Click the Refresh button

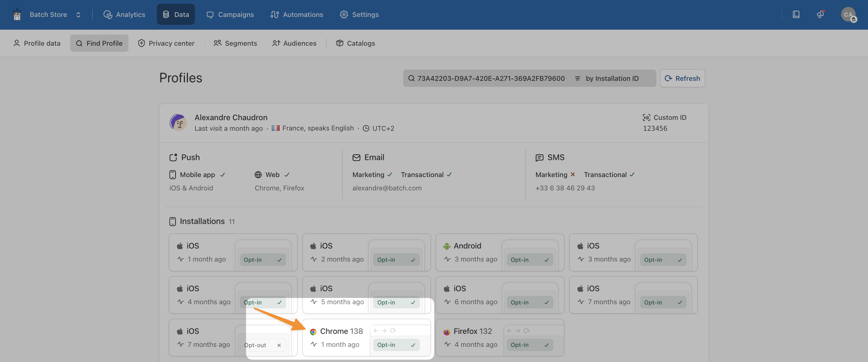pos(682,78)
